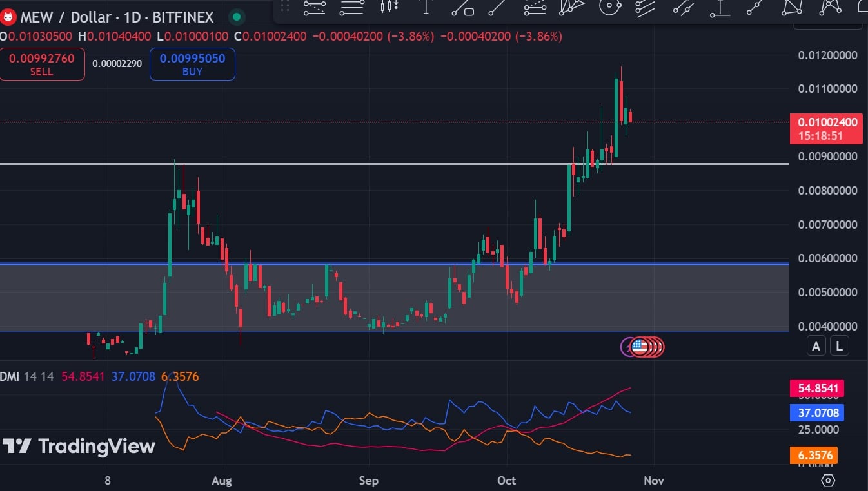Open the MEW / Dollar symbol title

point(71,17)
